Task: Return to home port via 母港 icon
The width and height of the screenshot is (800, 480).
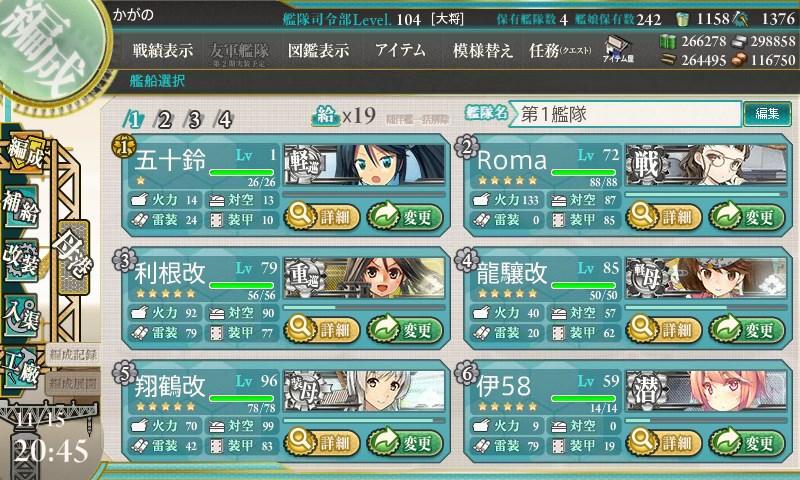Action: 74,257
